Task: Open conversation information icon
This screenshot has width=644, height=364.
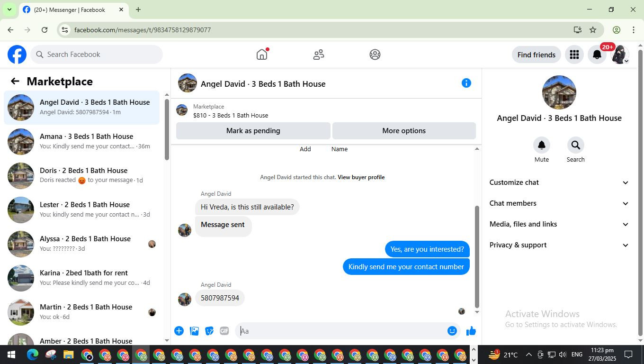Action: click(466, 83)
